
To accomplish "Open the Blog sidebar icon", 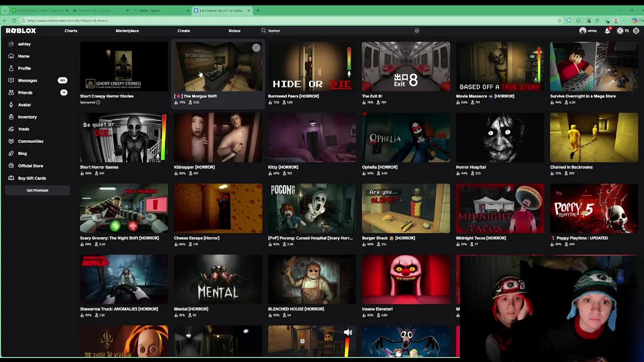I will pyautogui.click(x=11, y=153).
